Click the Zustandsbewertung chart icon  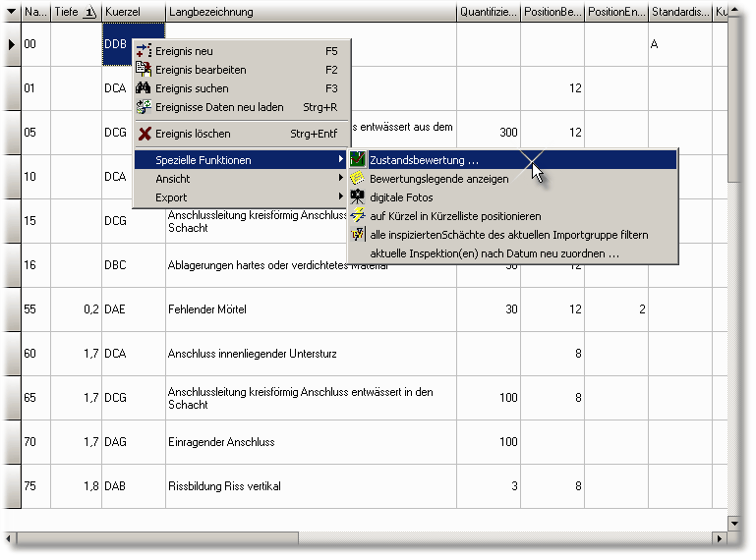tap(358, 160)
